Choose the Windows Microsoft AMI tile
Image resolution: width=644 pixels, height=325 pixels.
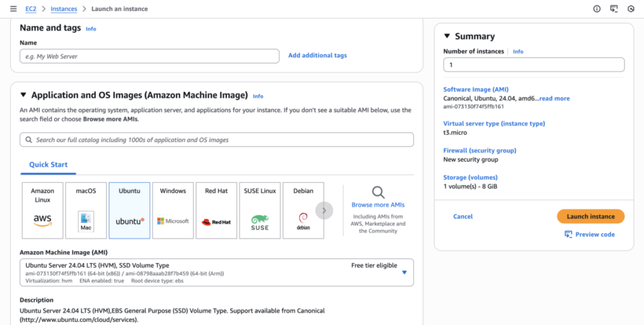[173, 210]
